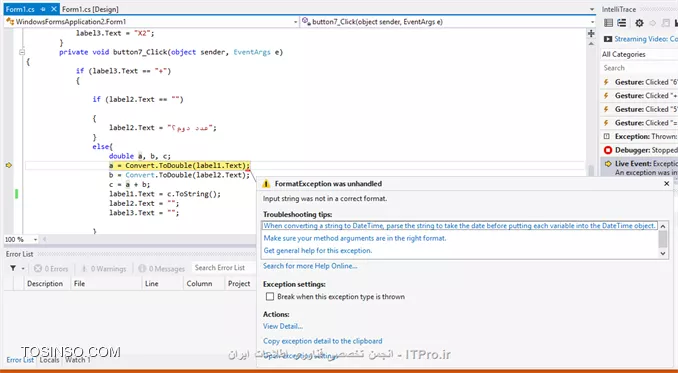This screenshot has width=678, height=373.
Task: Click the exception warning triangle icon
Action: pos(266,184)
